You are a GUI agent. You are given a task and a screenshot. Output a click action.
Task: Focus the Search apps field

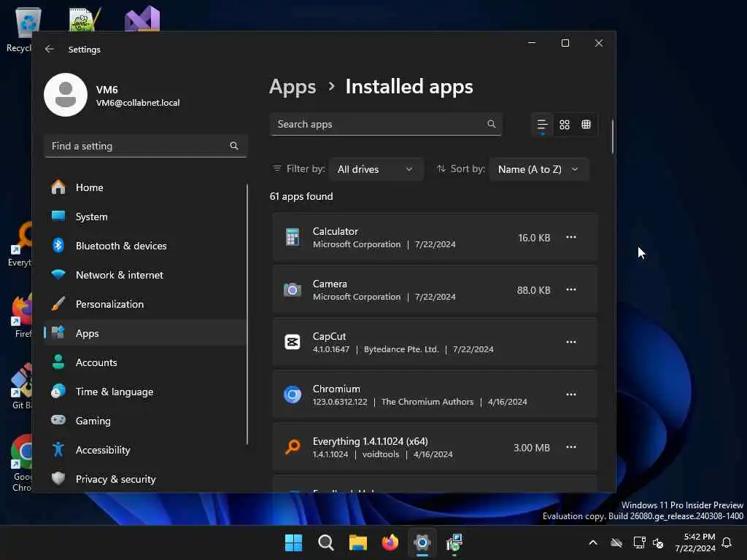tap(386, 124)
